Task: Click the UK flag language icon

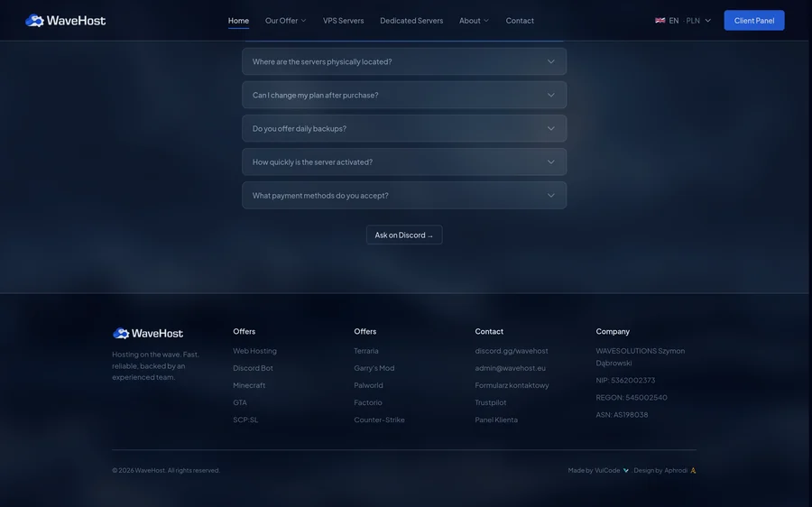Action: tap(660, 21)
